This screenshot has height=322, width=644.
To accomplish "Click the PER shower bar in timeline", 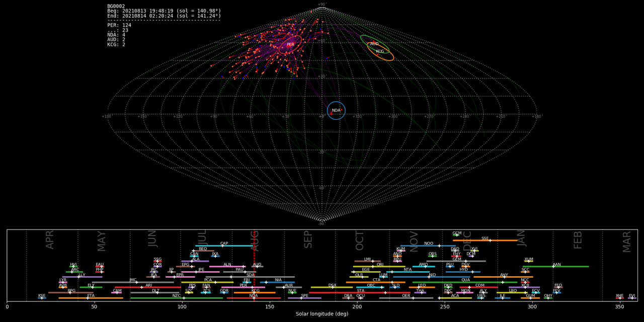I will click(x=243, y=287).
